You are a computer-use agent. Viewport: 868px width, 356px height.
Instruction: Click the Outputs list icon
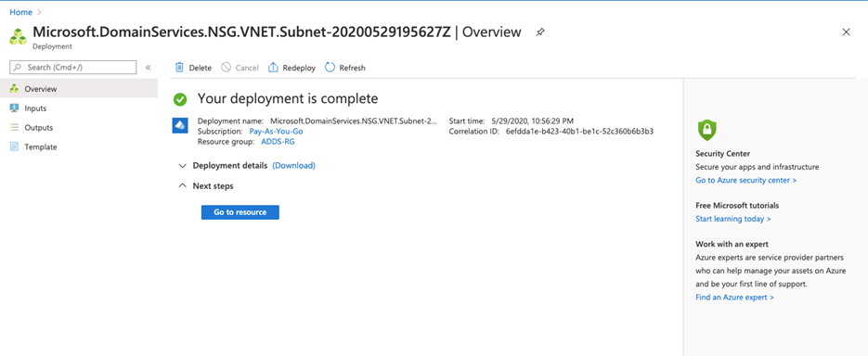click(x=15, y=128)
